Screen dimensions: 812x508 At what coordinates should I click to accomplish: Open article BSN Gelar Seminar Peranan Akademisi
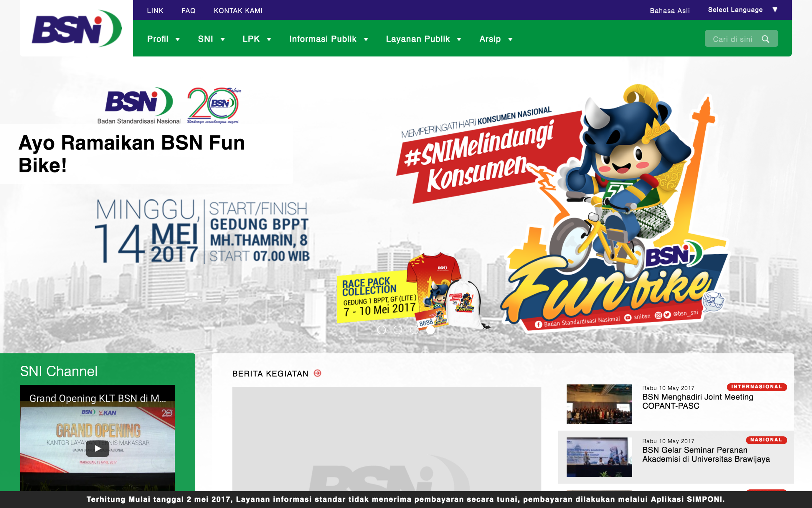point(706,454)
